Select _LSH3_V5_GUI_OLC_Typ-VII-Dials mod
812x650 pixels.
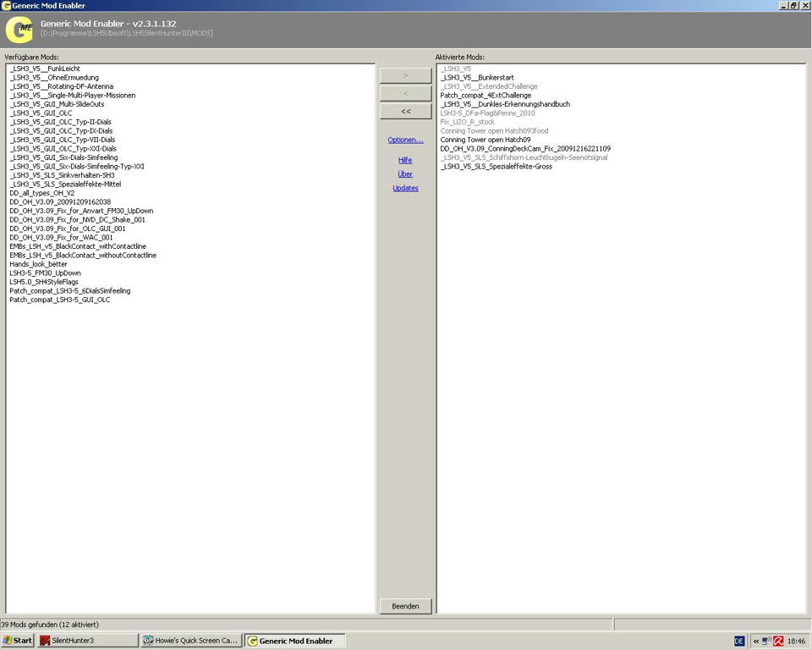pos(63,140)
